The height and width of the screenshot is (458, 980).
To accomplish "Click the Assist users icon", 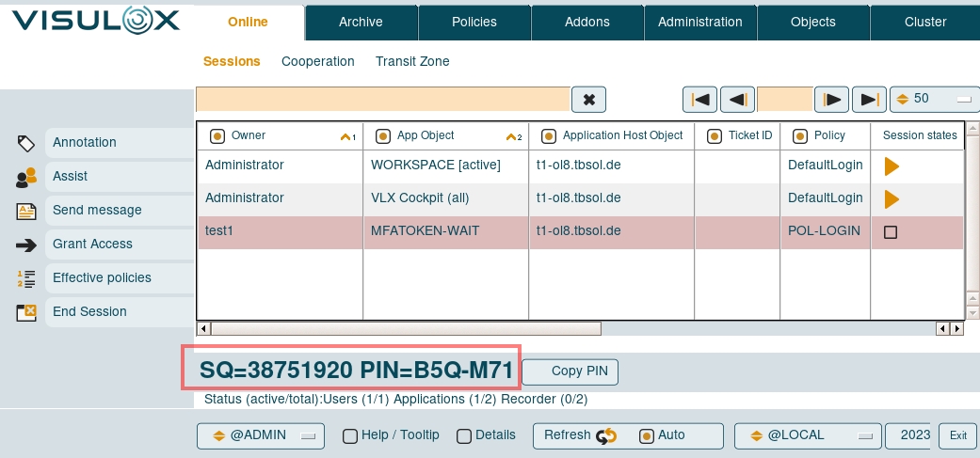I will [26, 177].
